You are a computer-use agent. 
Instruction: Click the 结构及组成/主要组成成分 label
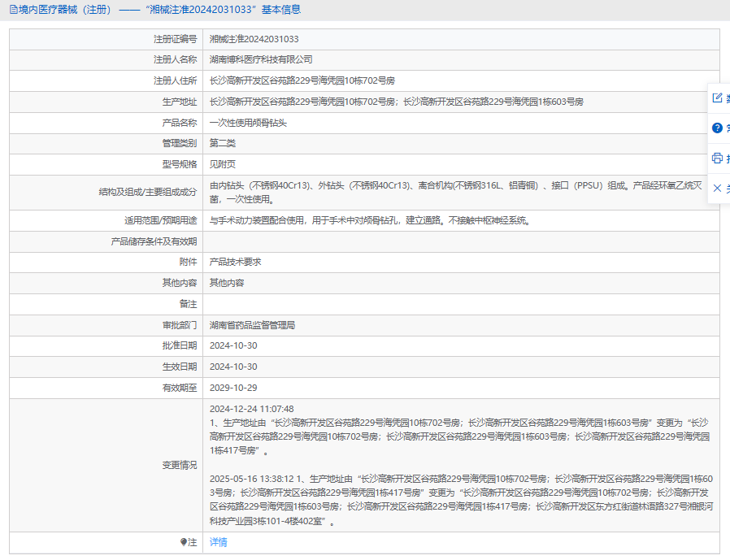click(x=148, y=193)
